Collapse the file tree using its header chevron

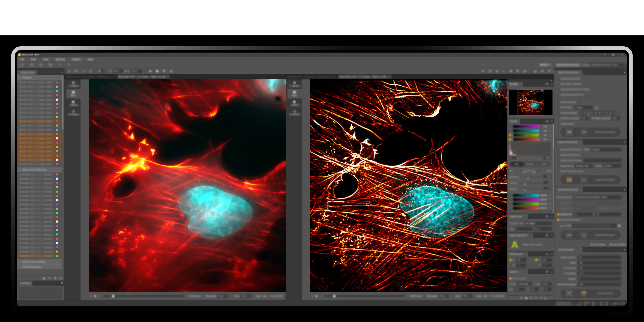click(x=20, y=78)
